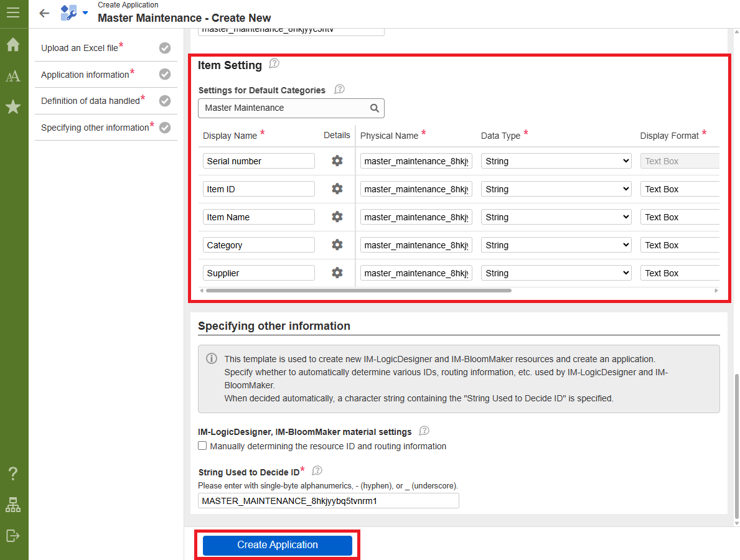This screenshot has height=560, width=740.
Task: Open details gear for Item ID row
Action: tap(337, 189)
